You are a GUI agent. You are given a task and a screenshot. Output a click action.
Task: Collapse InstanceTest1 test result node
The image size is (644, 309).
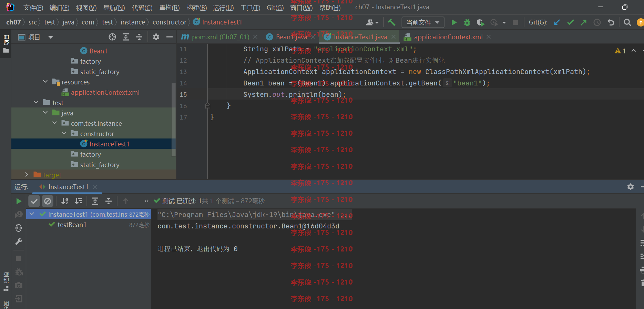tap(32, 214)
